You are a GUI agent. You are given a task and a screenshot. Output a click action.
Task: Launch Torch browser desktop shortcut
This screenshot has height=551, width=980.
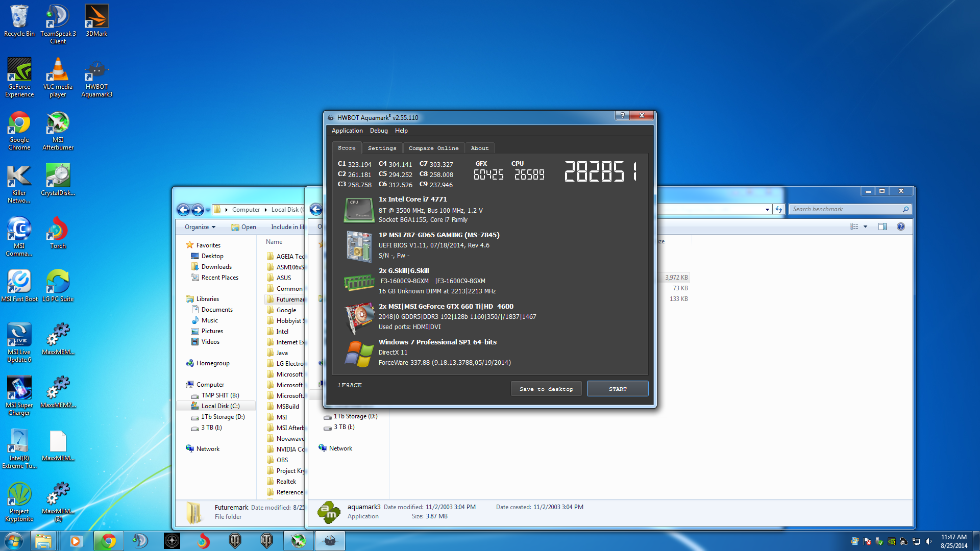58,233
